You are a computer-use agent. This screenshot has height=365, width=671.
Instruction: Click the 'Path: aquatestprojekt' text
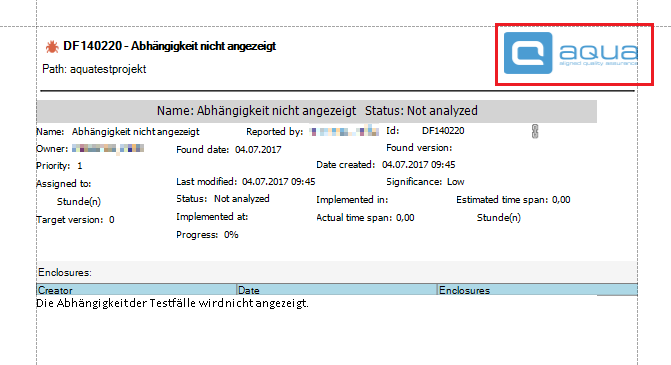click(94, 69)
